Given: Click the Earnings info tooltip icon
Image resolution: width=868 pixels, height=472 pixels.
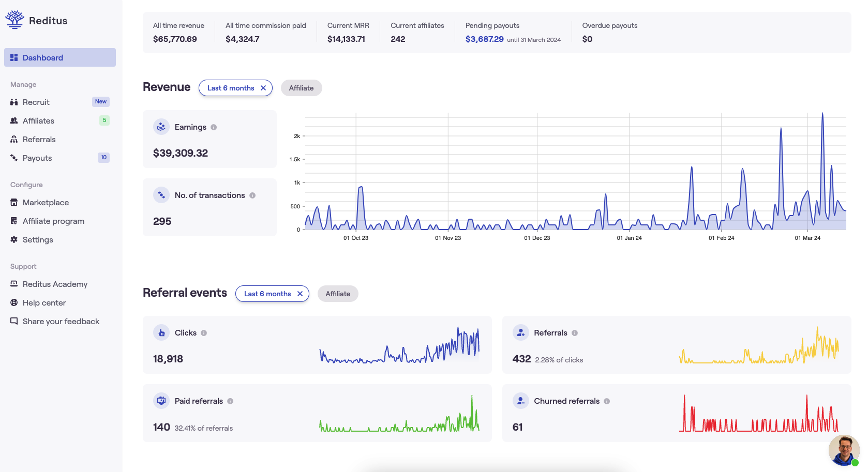Looking at the screenshot, I should [x=214, y=127].
